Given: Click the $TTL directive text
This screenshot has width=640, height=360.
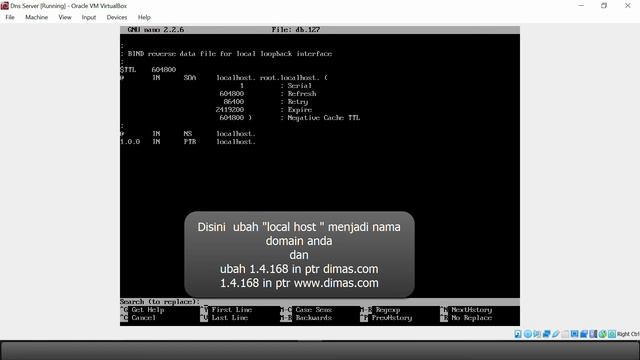Looking at the screenshot, I should pos(128,69).
